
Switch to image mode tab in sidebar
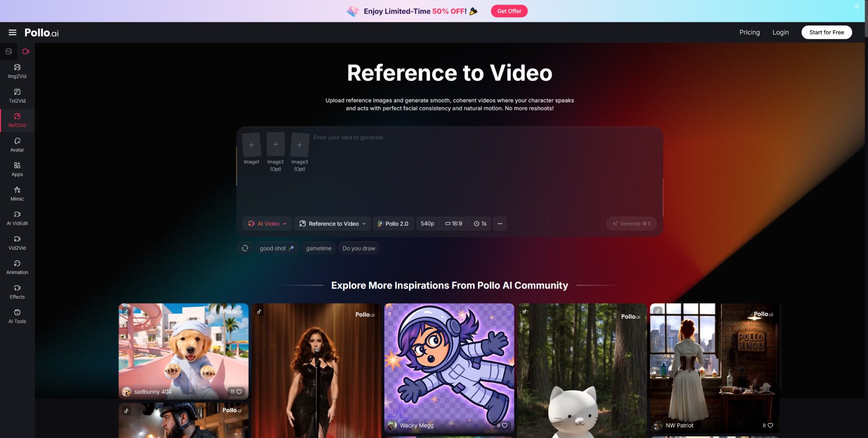coord(8,51)
